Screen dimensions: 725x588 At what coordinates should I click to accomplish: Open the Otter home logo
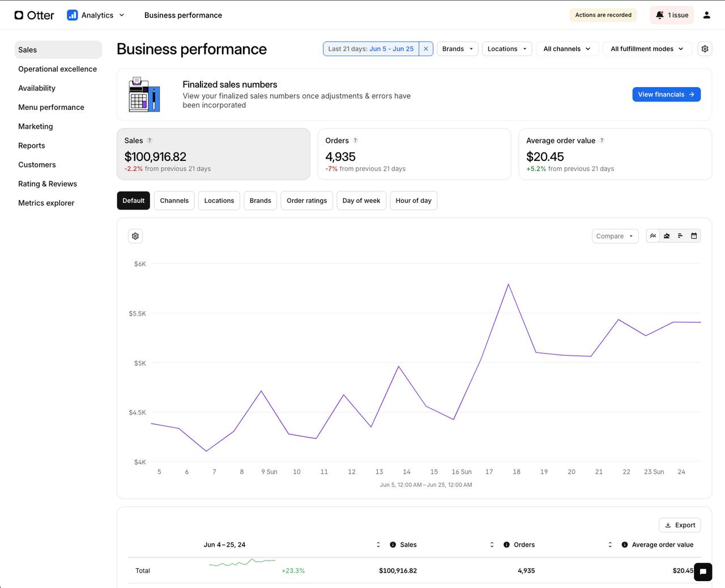click(33, 15)
